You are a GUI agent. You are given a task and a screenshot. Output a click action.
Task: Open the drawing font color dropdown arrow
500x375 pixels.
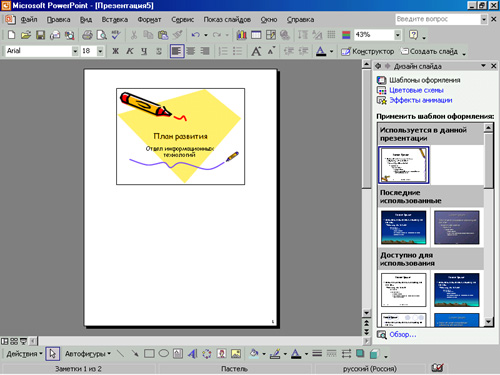point(306,354)
